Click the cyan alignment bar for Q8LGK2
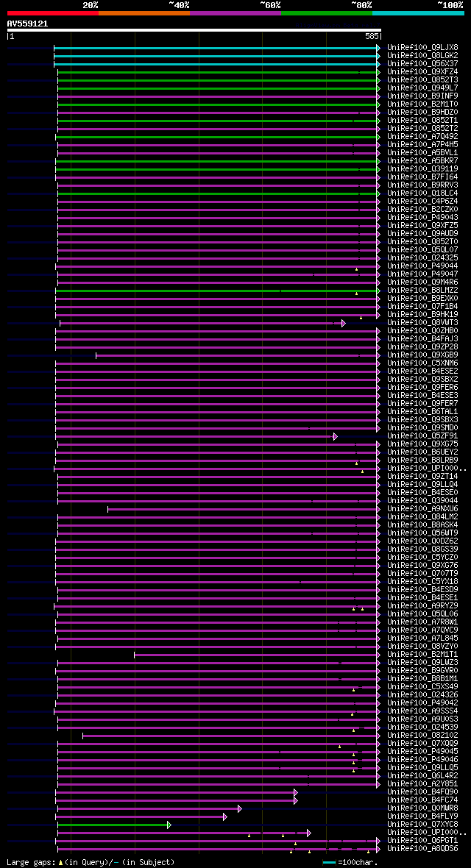471x868 pixels. (x=215, y=57)
